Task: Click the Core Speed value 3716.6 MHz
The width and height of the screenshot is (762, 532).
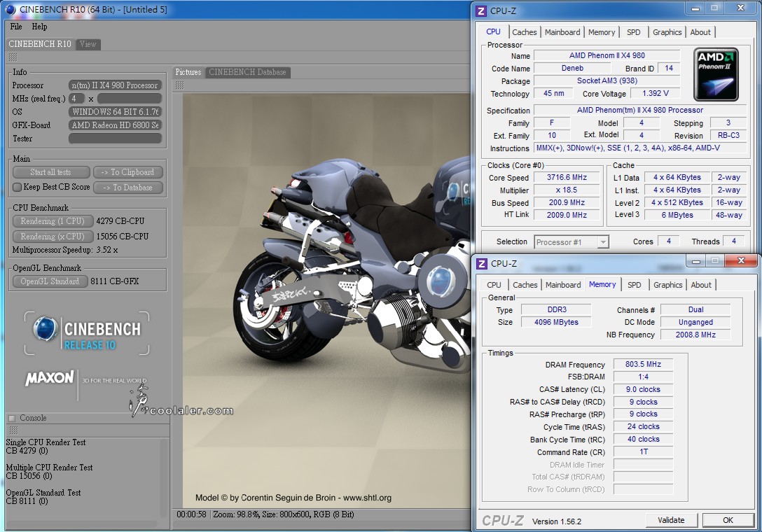Action: (x=567, y=177)
